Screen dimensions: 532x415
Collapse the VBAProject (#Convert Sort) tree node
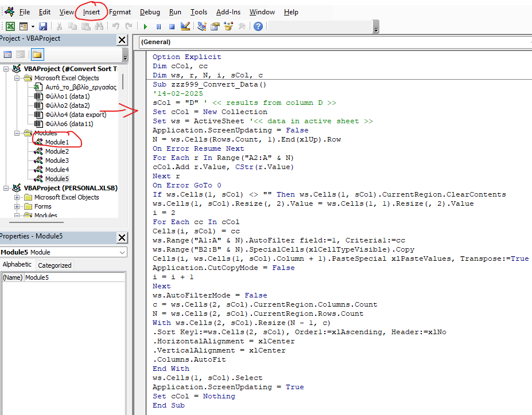pyautogui.click(x=6, y=69)
